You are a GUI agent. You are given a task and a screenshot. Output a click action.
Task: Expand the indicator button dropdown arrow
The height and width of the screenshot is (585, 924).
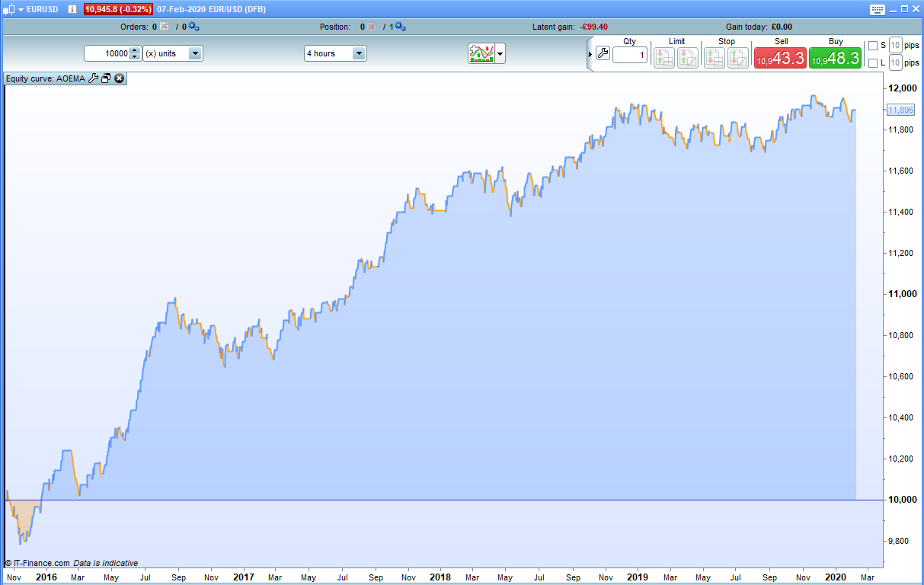(500, 54)
